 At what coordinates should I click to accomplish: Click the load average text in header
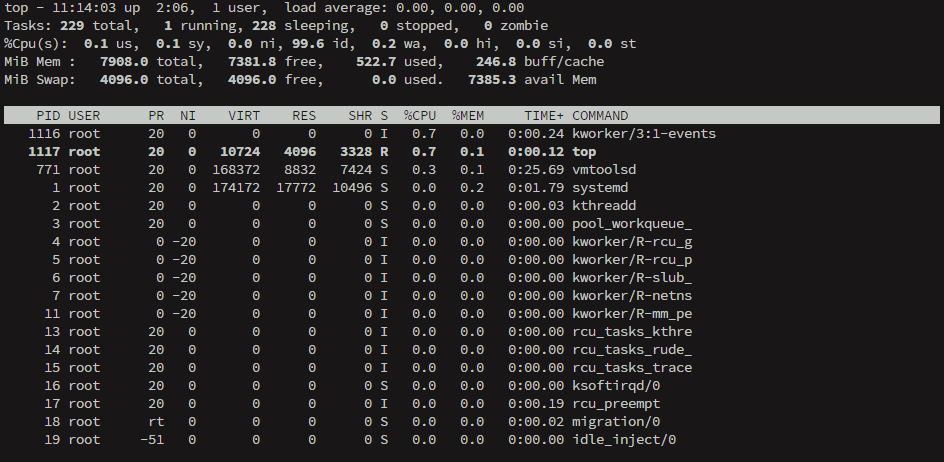click(404, 8)
